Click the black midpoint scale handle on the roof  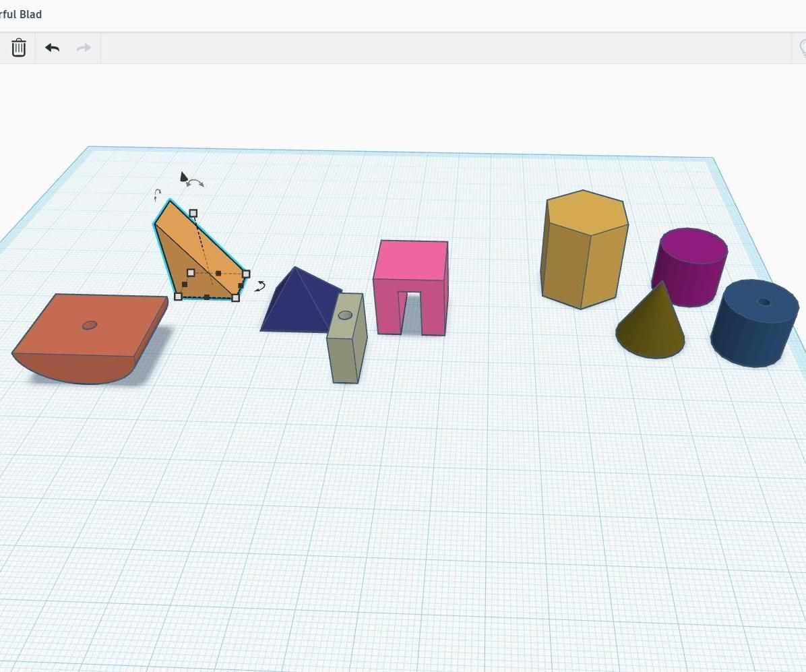coord(217,273)
